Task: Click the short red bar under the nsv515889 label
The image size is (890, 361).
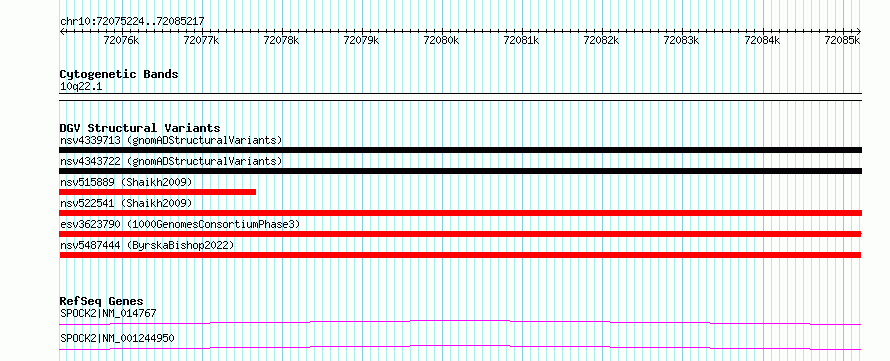Action: tap(157, 192)
